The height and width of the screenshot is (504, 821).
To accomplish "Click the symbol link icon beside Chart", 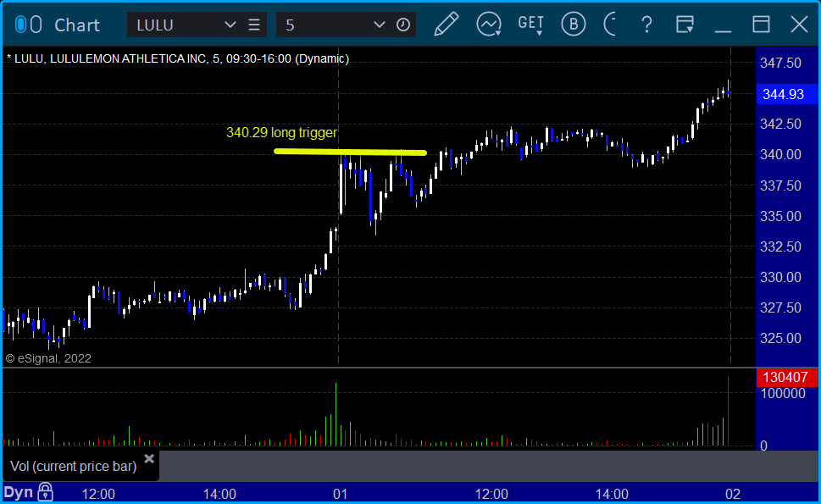I will (x=28, y=25).
